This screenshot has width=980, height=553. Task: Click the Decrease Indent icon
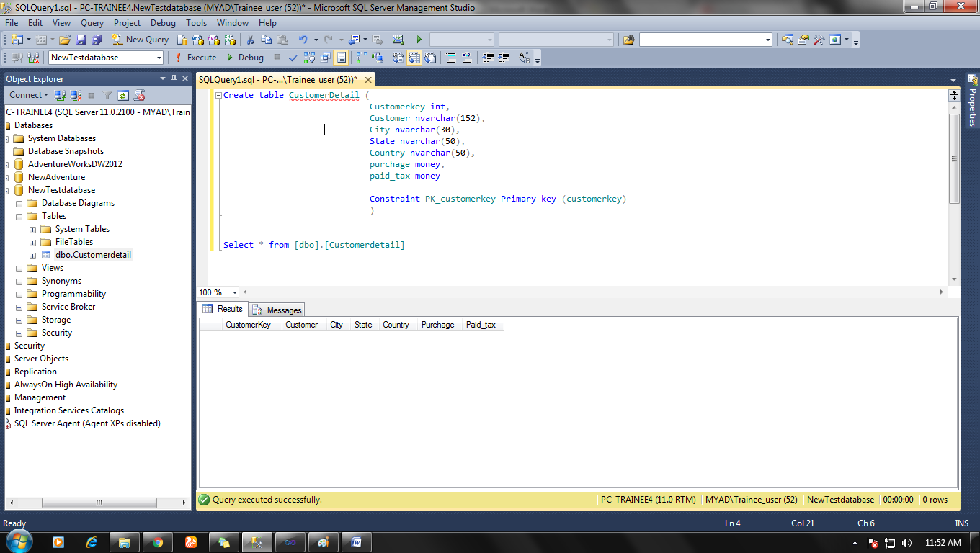(x=489, y=57)
